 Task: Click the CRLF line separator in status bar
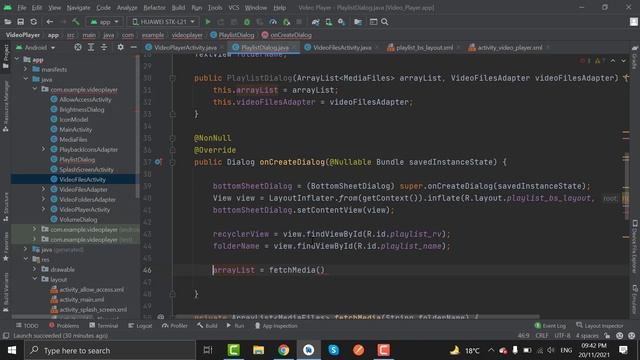542,336
